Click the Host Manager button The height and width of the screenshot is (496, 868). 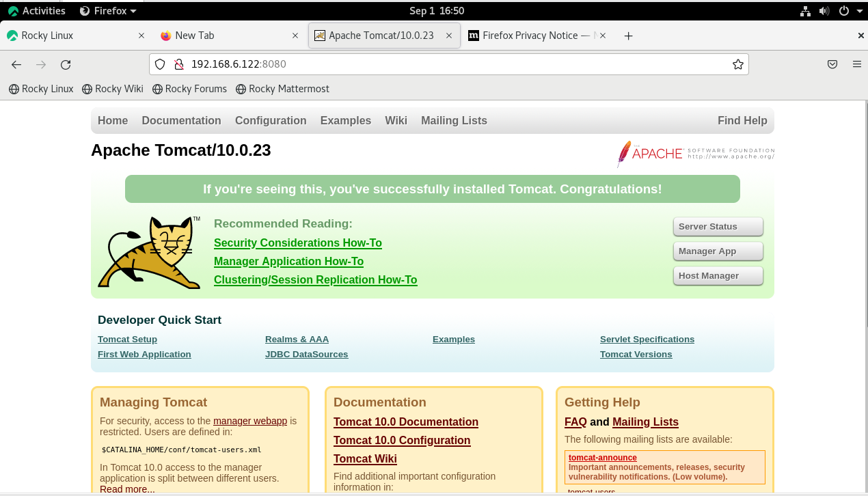click(718, 276)
